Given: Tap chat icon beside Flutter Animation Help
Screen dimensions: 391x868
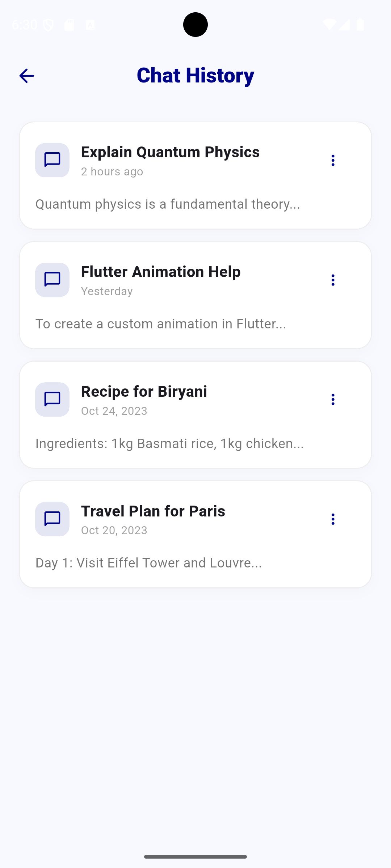Looking at the screenshot, I should [x=52, y=280].
